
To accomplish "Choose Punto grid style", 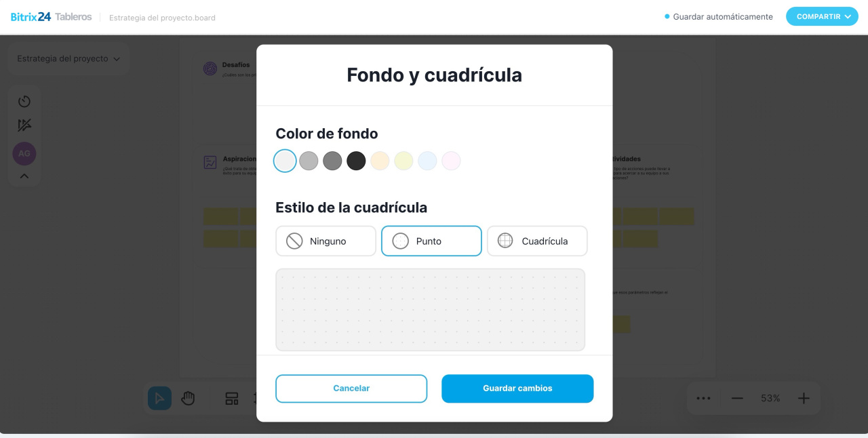I will tap(431, 241).
